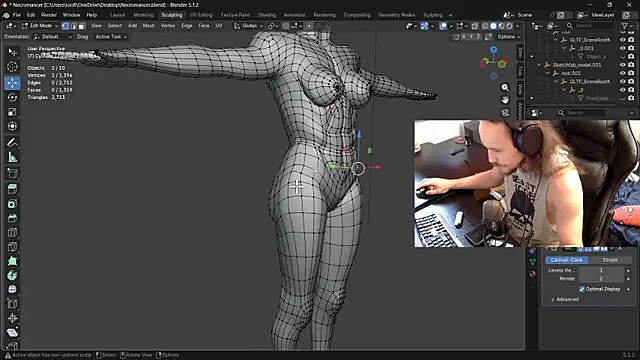Select the Catmull-Clark subdivision type
This screenshot has width=640, height=360.
(567, 260)
